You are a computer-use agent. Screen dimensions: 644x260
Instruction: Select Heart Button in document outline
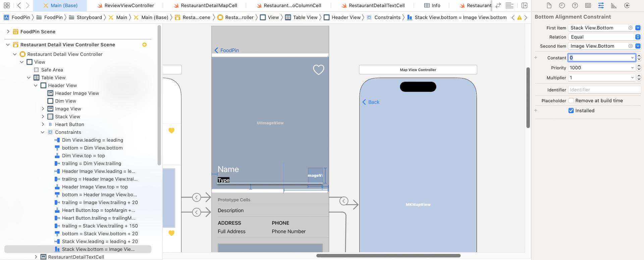(x=69, y=124)
